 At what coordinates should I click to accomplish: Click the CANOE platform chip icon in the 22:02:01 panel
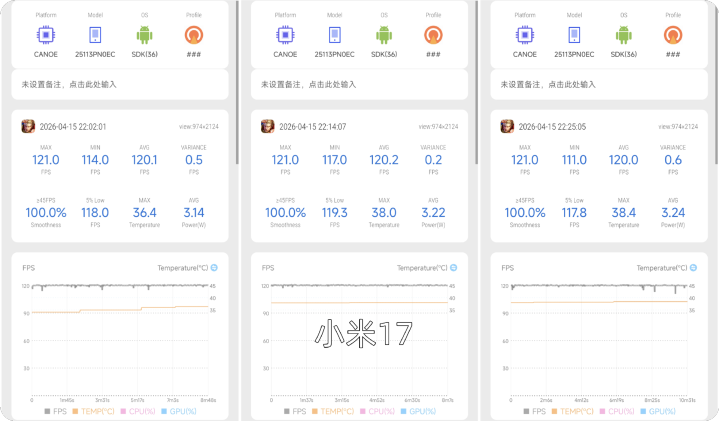46,35
